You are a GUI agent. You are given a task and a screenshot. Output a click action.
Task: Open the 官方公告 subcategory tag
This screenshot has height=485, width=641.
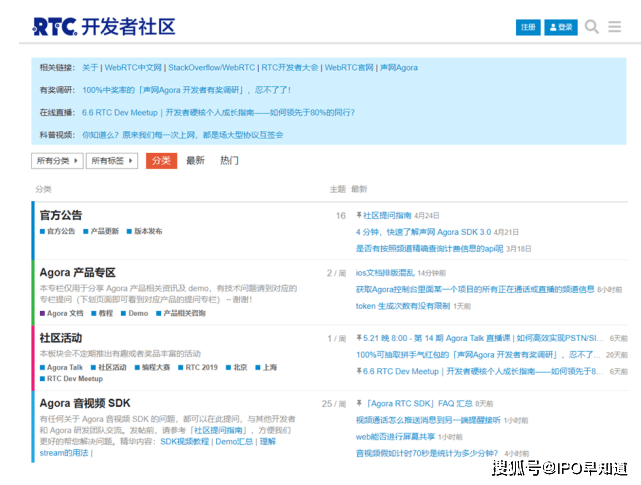pos(58,231)
